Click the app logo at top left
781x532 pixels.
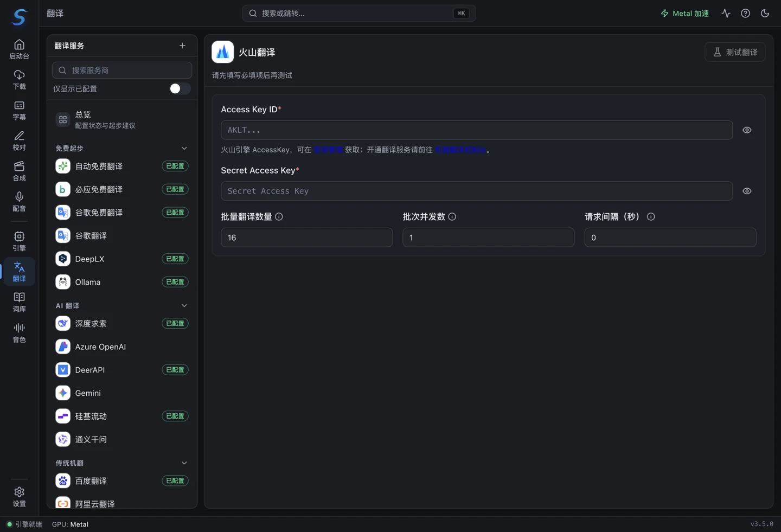(19, 17)
